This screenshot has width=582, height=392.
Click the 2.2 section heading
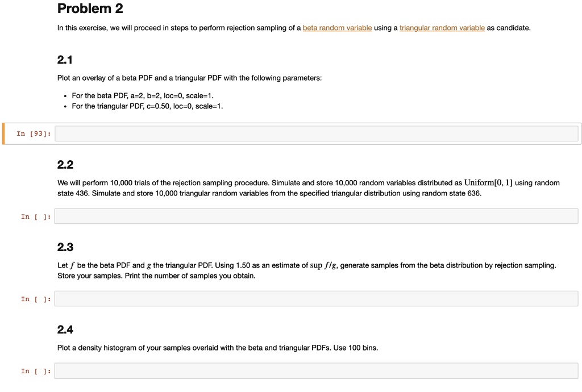(x=64, y=164)
